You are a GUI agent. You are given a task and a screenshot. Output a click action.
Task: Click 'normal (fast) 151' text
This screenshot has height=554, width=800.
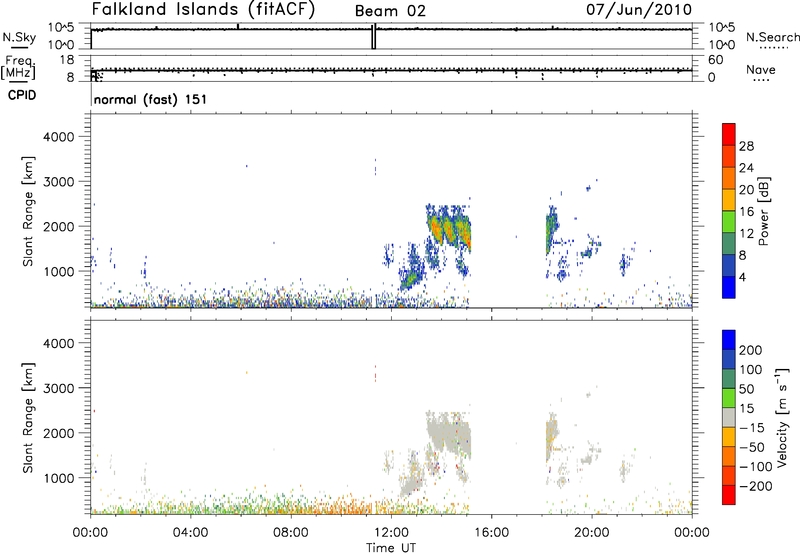click(x=151, y=99)
